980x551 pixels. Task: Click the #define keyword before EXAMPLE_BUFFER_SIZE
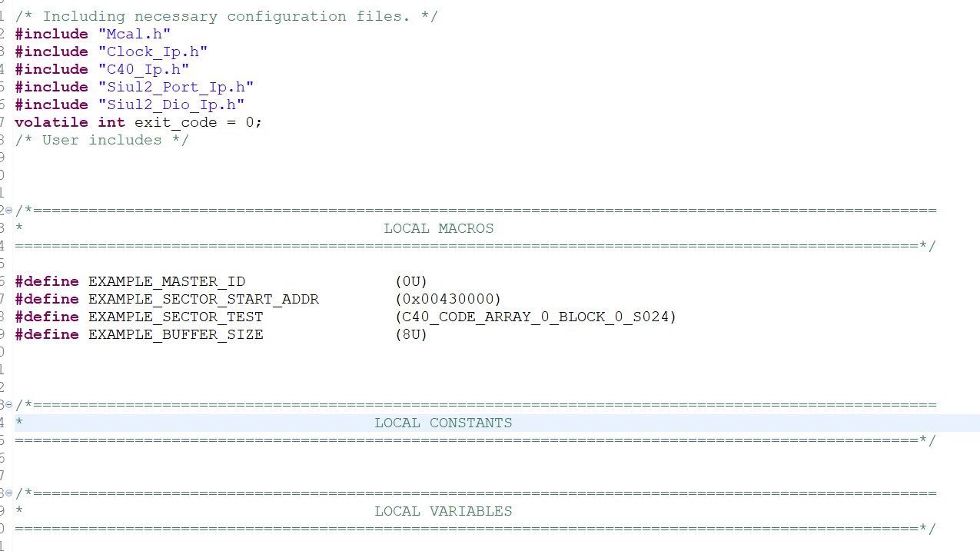click(47, 334)
